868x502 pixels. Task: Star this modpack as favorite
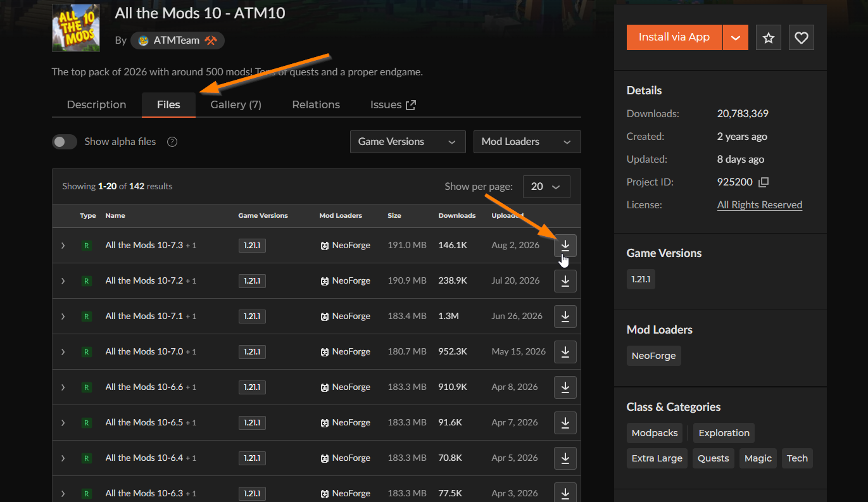769,37
